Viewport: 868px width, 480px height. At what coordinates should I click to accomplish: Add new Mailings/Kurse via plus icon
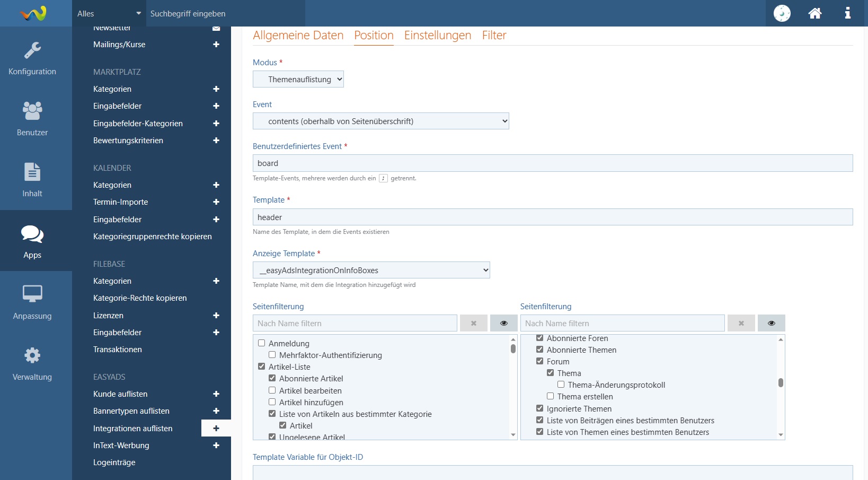[x=216, y=45]
